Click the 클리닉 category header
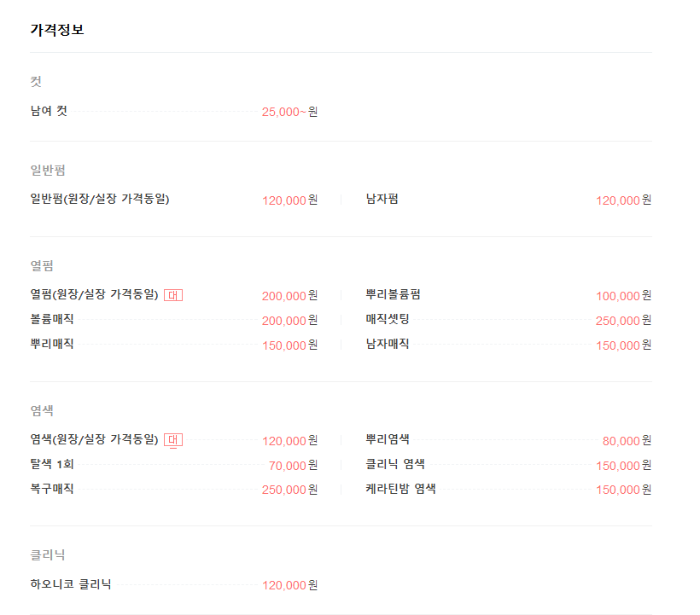Viewport: 700px width, 615px height. [48, 555]
